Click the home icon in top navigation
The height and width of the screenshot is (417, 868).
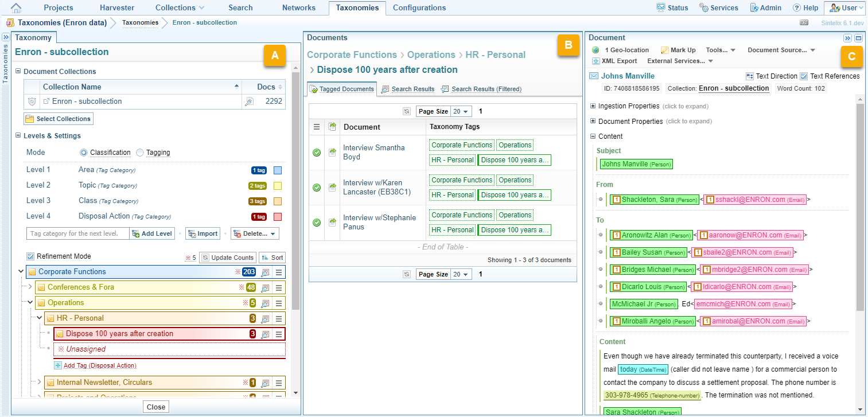[16, 8]
